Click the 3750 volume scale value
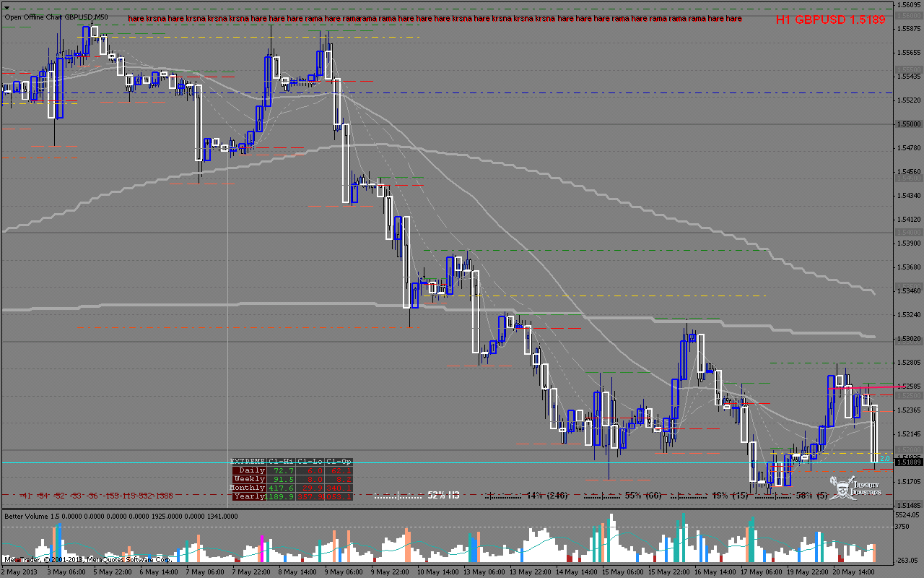 point(904,527)
